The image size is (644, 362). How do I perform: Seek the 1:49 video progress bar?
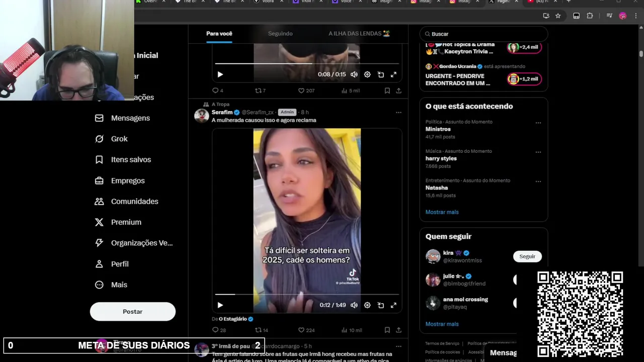307,294
